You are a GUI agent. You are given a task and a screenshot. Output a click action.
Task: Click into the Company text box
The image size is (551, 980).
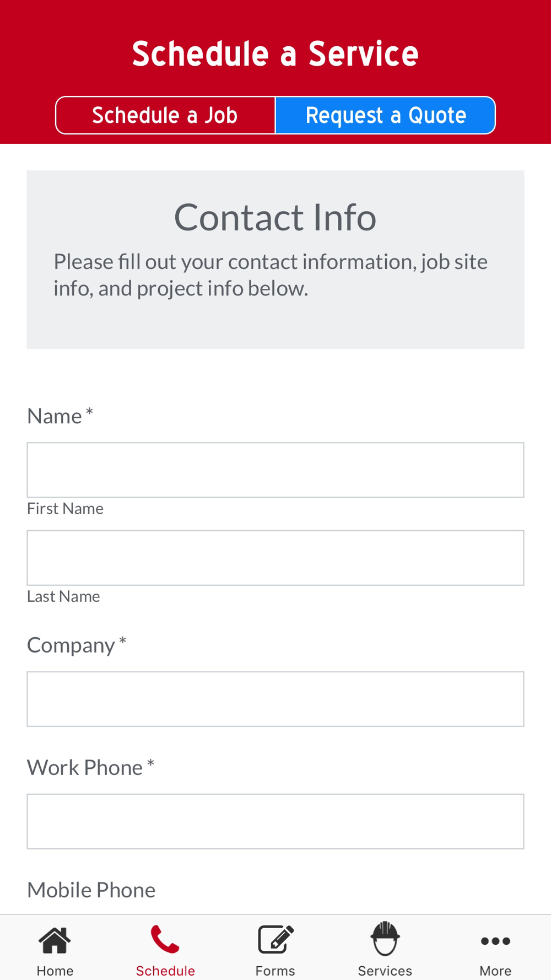(x=275, y=699)
